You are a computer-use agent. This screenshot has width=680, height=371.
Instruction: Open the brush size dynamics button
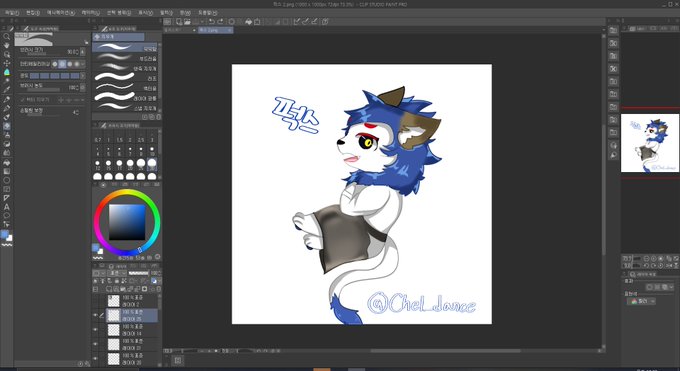tap(83, 52)
